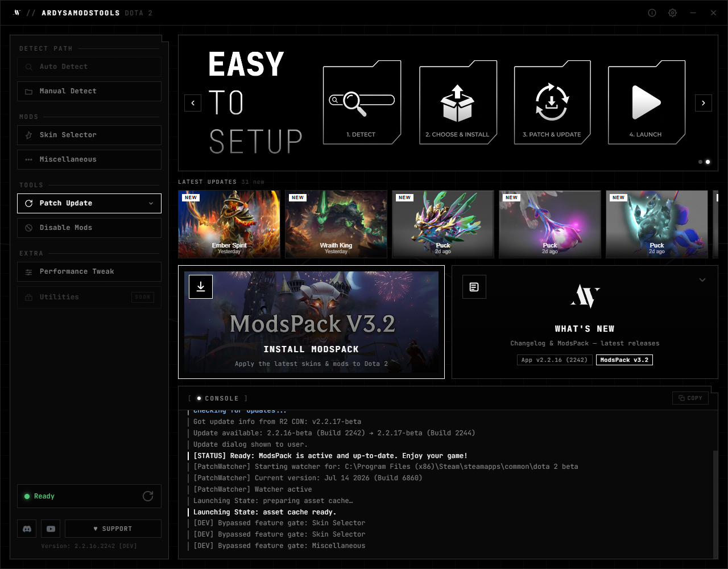Copy the console output
The image size is (728, 569).
690,398
